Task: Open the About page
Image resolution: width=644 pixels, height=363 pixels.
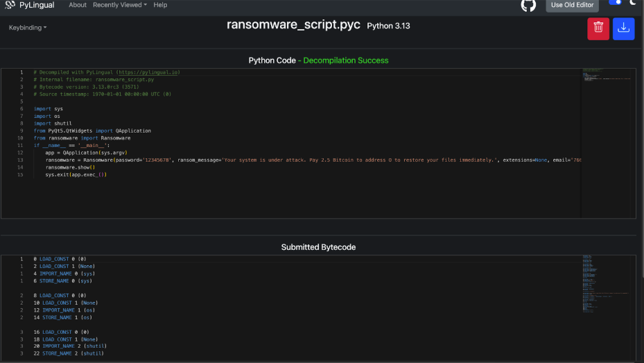Action: [78, 5]
